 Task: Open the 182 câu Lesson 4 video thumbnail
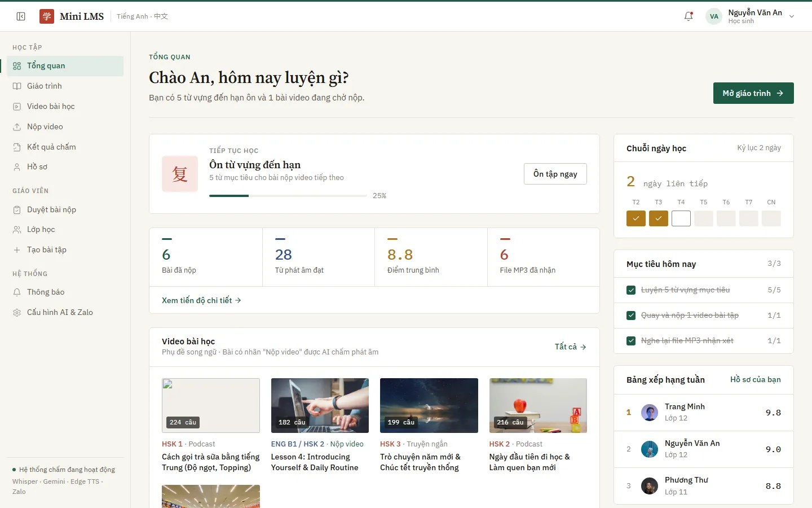pos(320,406)
